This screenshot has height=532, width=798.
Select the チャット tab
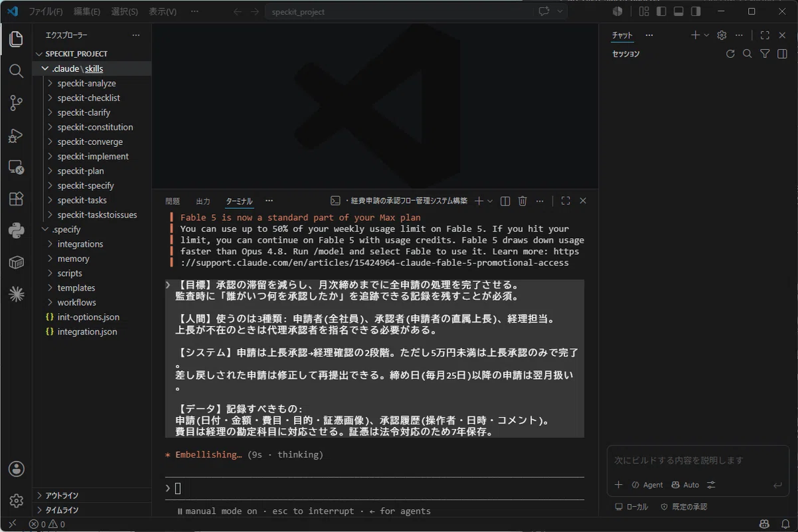click(622, 35)
